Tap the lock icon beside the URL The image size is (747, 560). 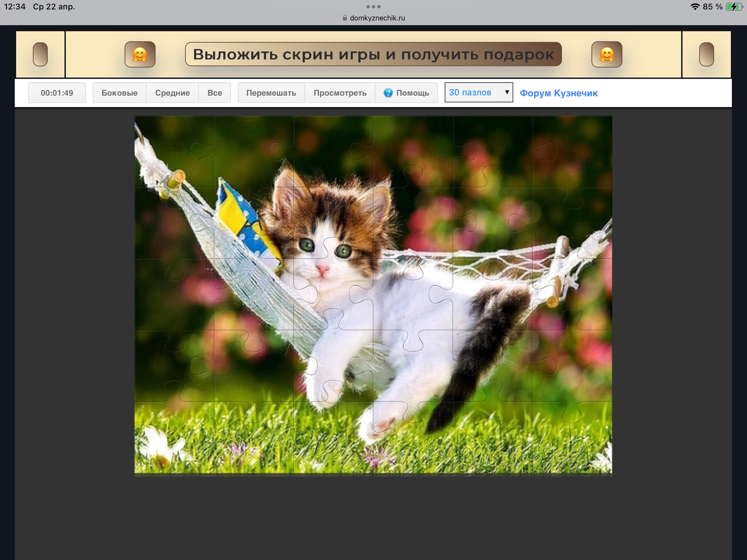[x=345, y=18]
